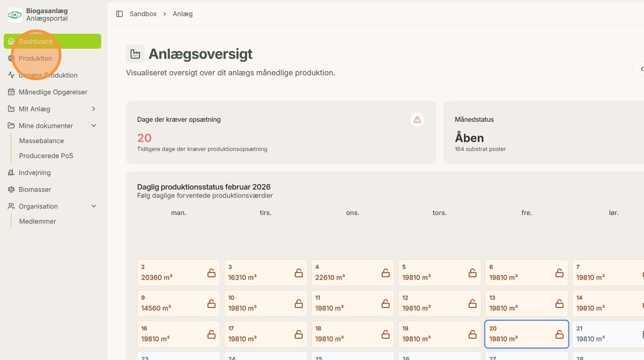Click the Dagens Produktion activity icon
Image resolution: width=644 pixels, height=360 pixels.
point(11,75)
